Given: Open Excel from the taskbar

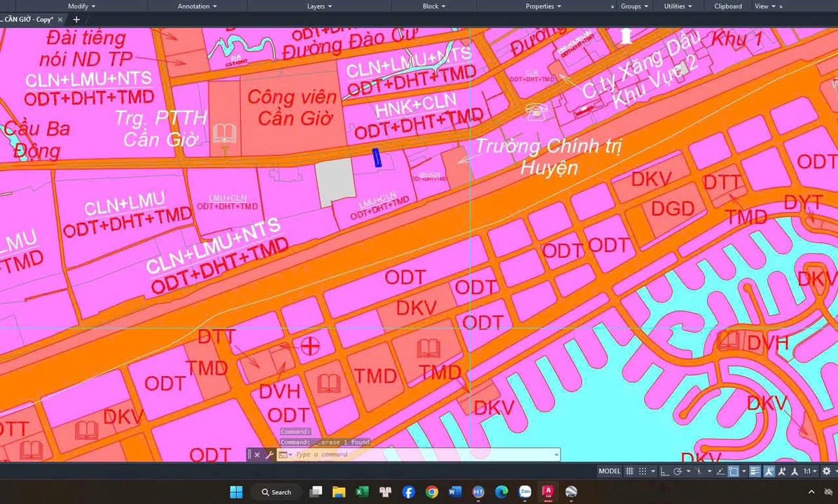Looking at the screenshot, I should [362, 492].
